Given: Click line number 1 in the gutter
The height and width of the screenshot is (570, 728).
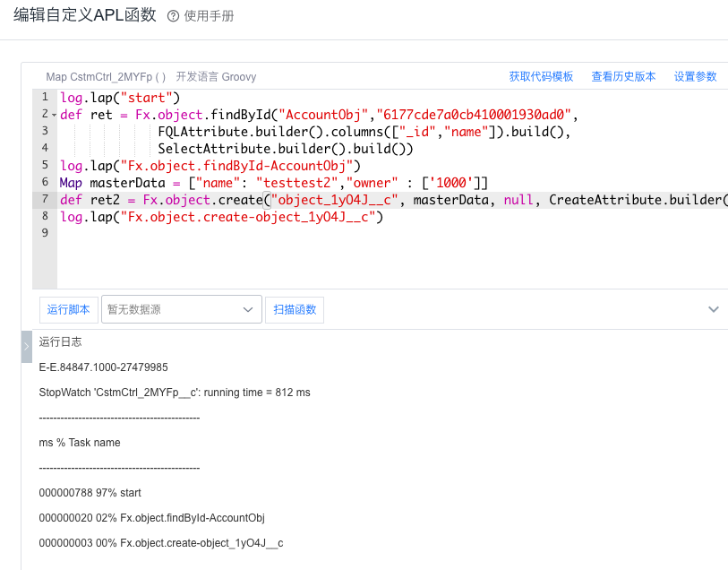Looking at the screenshot, I should tap(44, 97).
